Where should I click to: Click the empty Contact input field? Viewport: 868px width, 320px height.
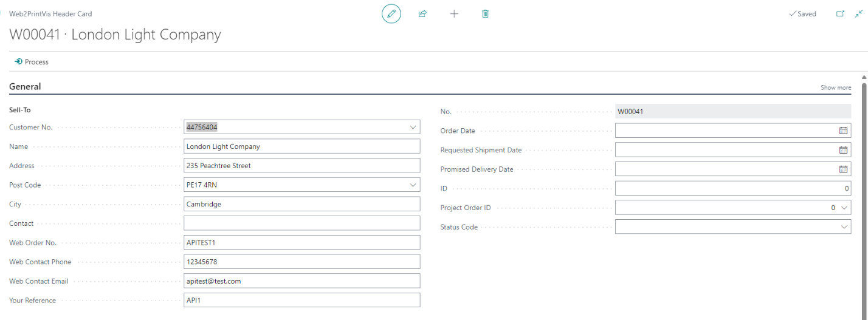[x=301, y=223]
